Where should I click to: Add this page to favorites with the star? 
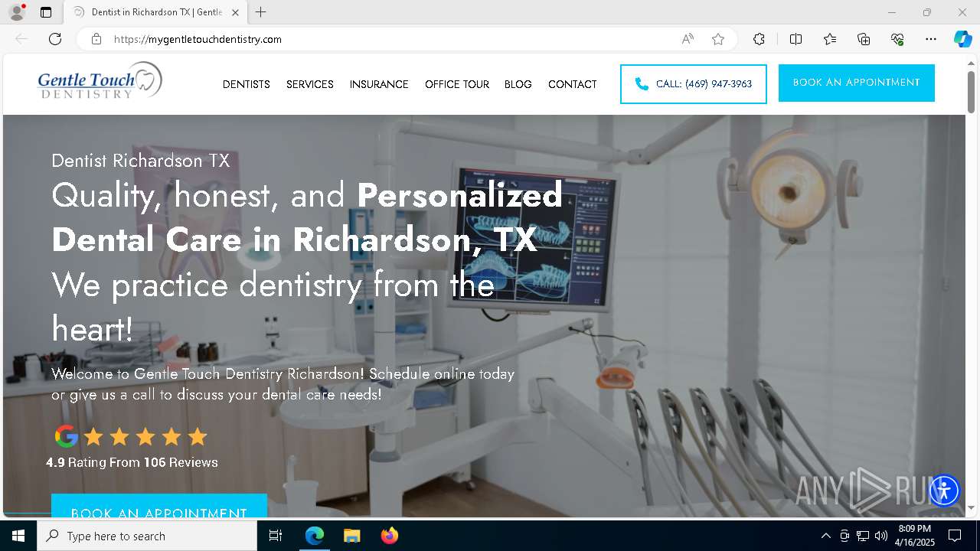[718, 39]
